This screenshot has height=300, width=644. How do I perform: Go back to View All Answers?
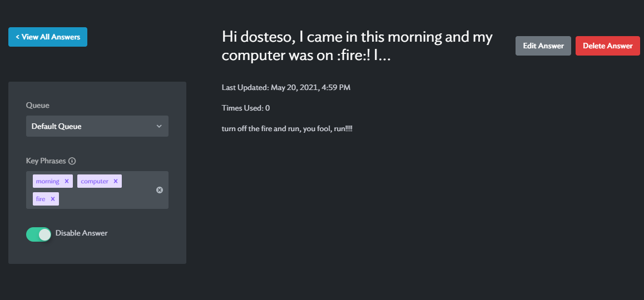(x=48, y=37)
